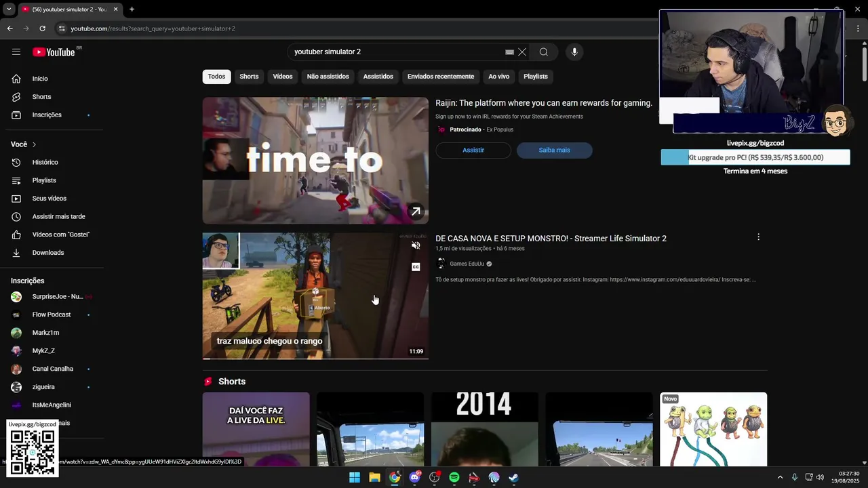Image resolution: width=868 pixels, height=488 pixels.
Task: Close the youtuber simulator 2 browser tab
Action: pos(115,9)
